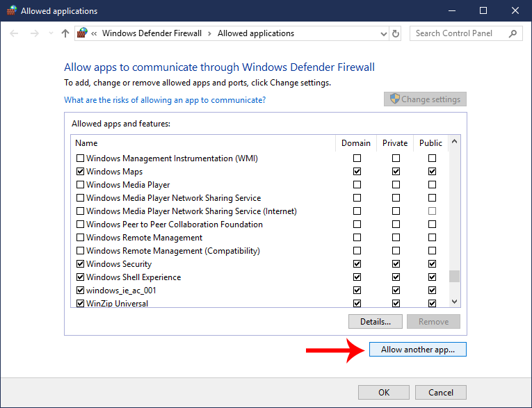Click the Search Control Panel field
This screenshot has height=408, width=532.
(x=466, y=33)
